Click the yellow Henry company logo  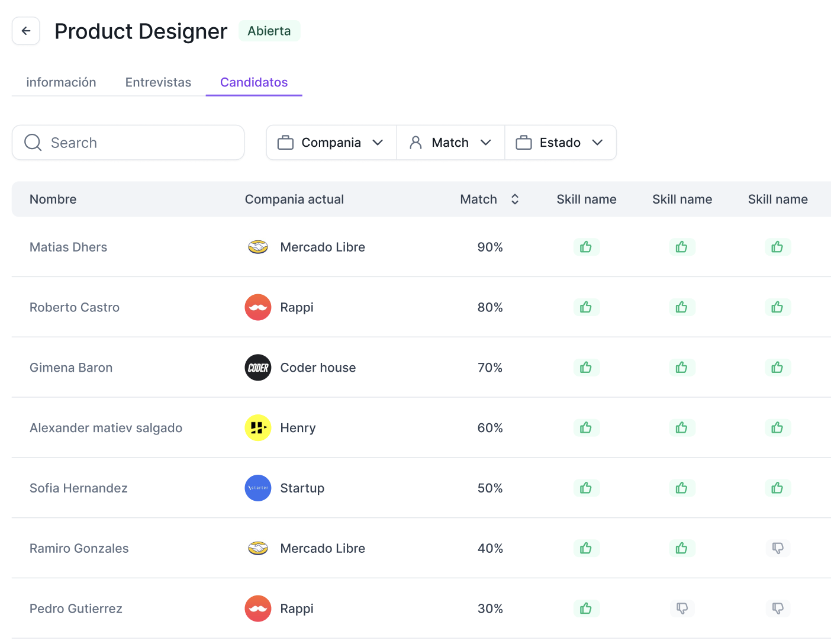(x=257, y=428)
